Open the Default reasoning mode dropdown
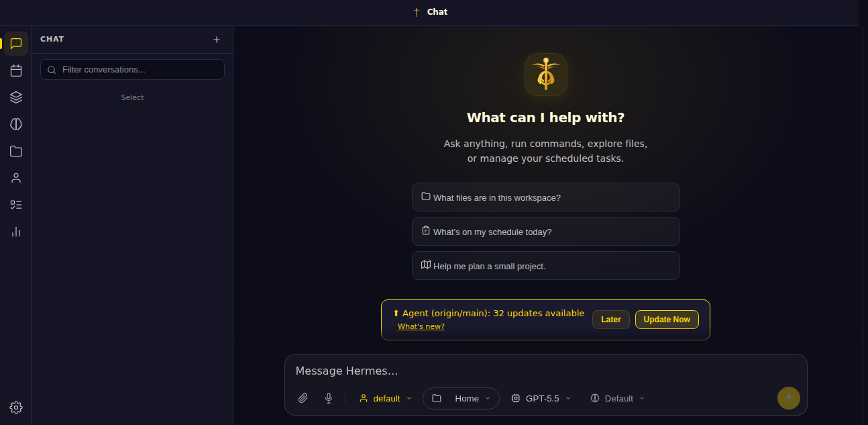Image resolution: width=868 pixels, height=425 pixels. (618, 398)
